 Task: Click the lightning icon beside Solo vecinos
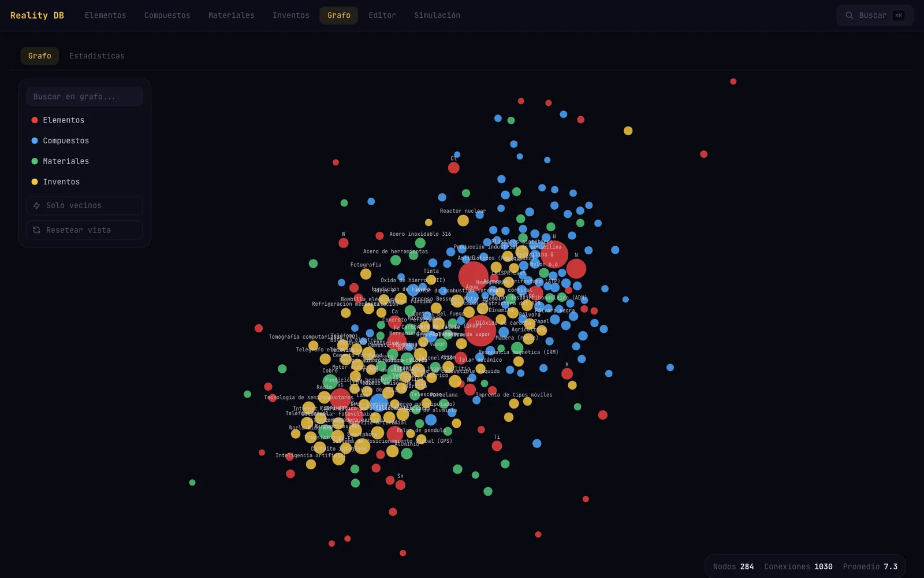(36, 206)
